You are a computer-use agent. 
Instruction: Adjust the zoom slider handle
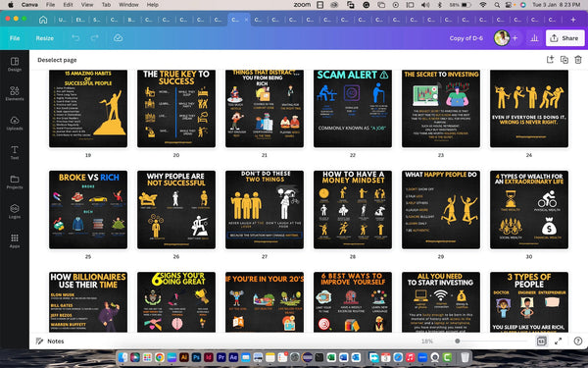click(x=457, y=341)
